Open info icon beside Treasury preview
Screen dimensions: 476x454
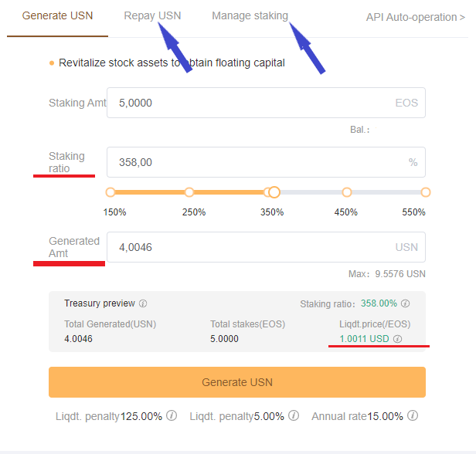point(143,303)
